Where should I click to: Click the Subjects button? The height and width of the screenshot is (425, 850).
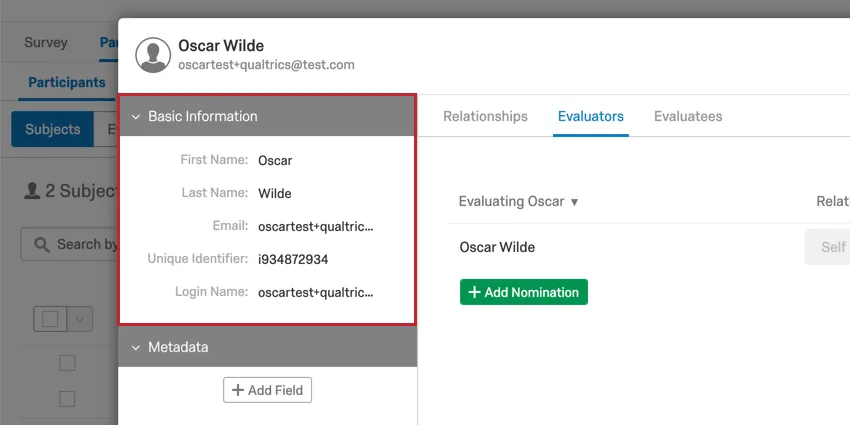tap(53, 129)
